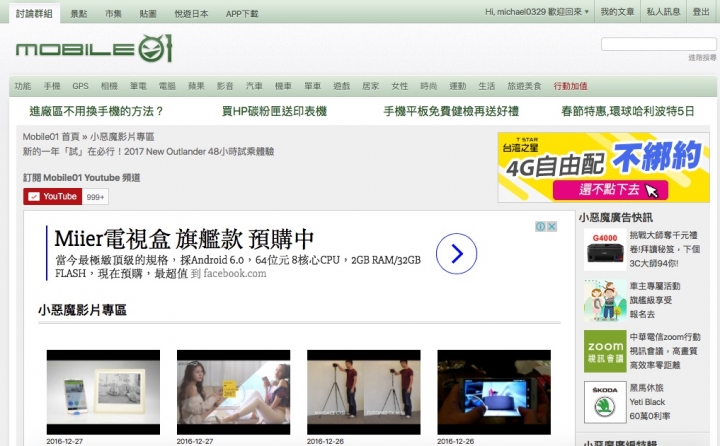Open the family cartoon ad image
720x446 pixels.
605,300
